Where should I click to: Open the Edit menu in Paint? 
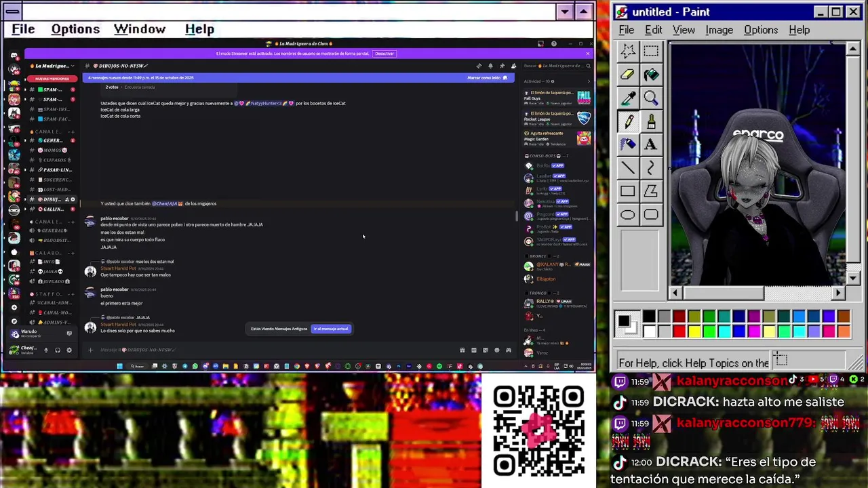pyautogui.click(x=653, y=30)
